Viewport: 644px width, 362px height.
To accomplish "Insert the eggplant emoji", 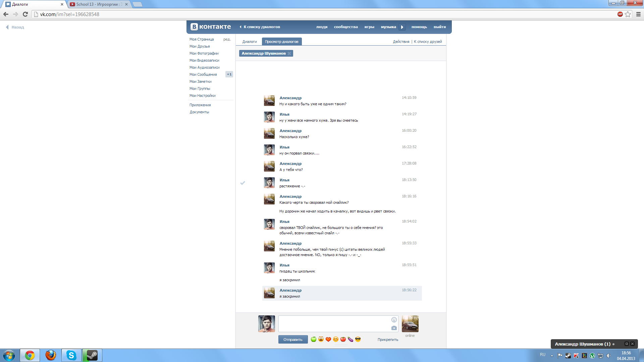I will [x=351, y=339].
